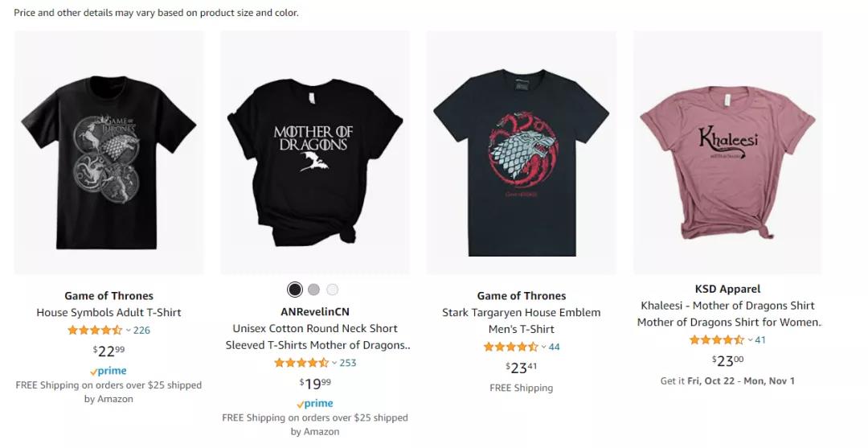Choose the gray color swatch

pyautogui.click(x=313, y=290)
